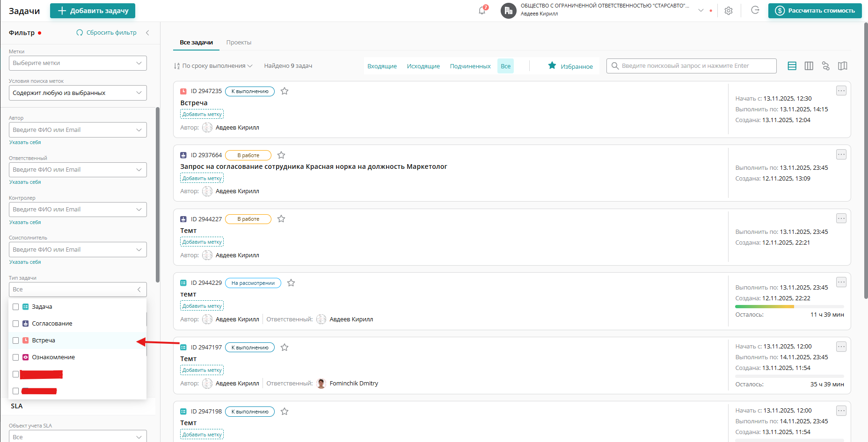This screenshot has width=868, height=442.
Task: Click the organization building icon
Action: tap(508, 10)
